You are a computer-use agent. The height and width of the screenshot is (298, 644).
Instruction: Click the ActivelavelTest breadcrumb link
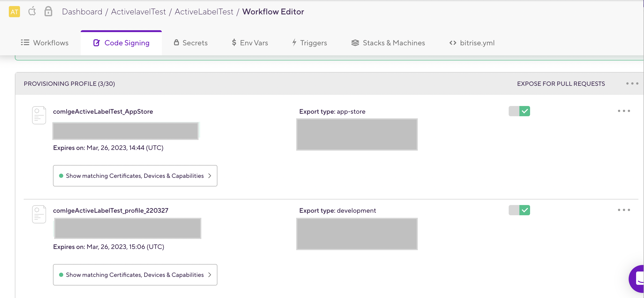138,12
